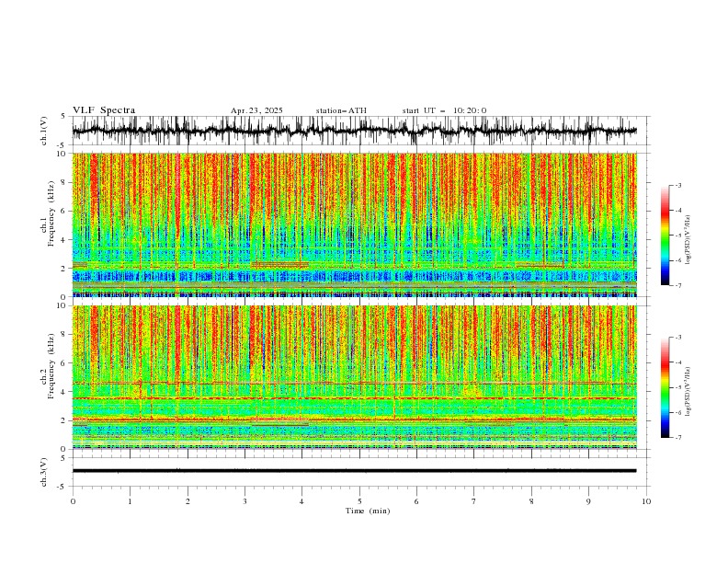This screenshot has height=563, width=728.
Task: Click the ch.1 frequency axis "4" tick label
Action: tap(64, 240)
